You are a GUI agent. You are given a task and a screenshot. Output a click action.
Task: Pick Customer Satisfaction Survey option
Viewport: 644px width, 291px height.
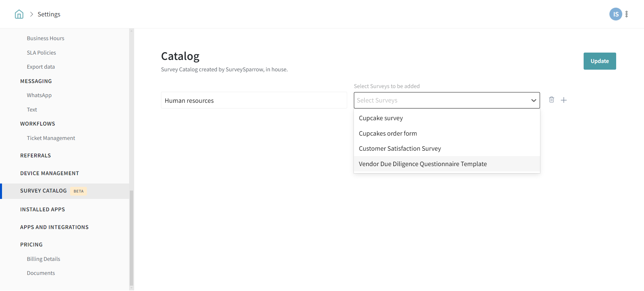[x=400, y=149]
